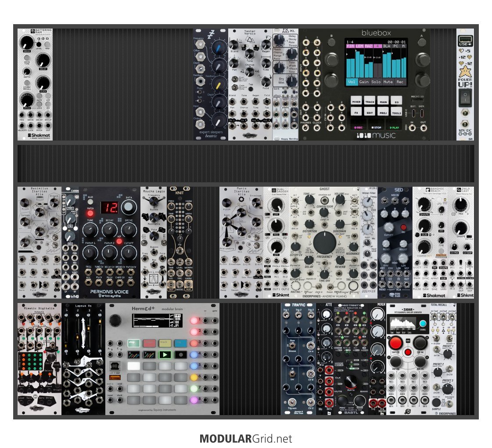Click the Hermod+ track 6 yellow LED button
Image resolution: width=492 pixels, height=448 pixels.
click(194, 377)
